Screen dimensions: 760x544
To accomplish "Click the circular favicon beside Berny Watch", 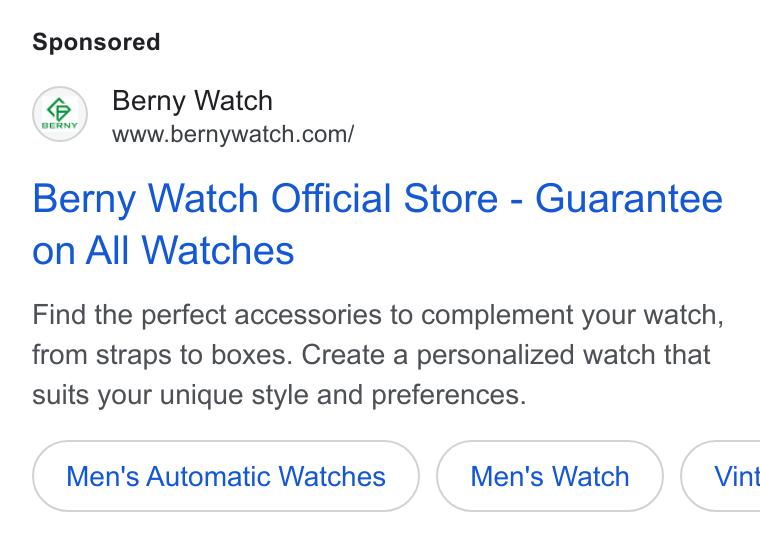I will click(x=60, y=114).
